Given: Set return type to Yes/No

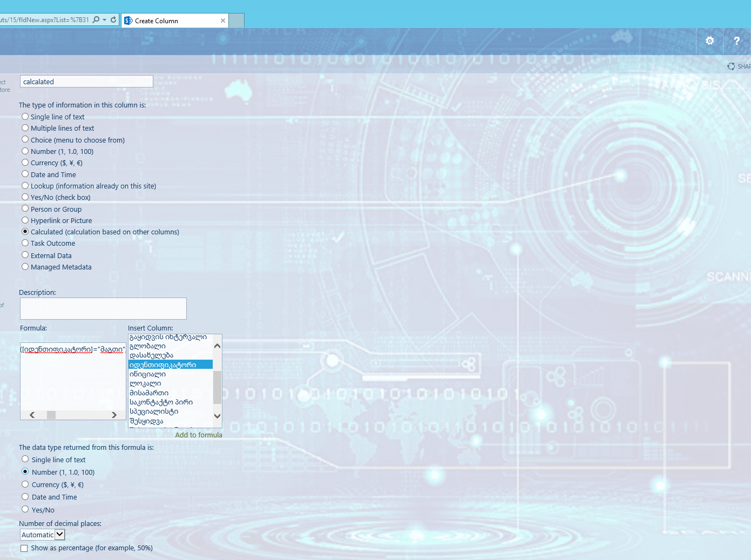Looking at the screenshot, I should pyautogui.click(x=25, y=509).
